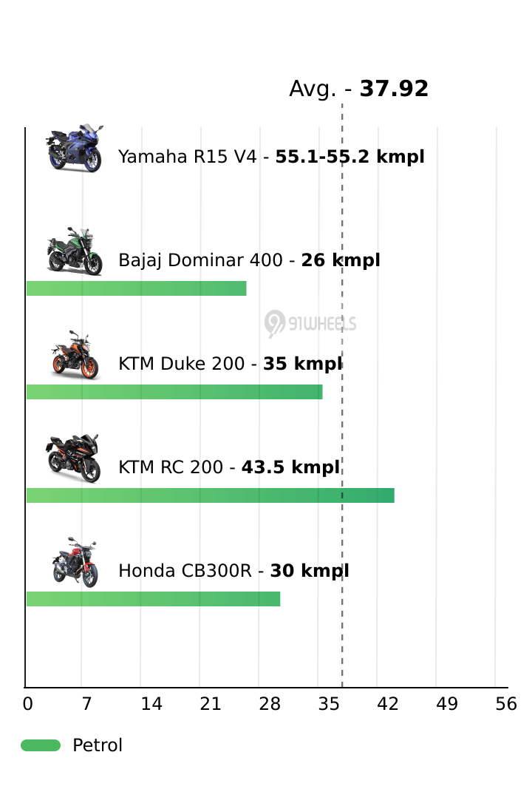The width and height of the screenshot is (532, 806).
Task: Click the Bajaj Dominar 400 bike image
Action: (x=74, y=252)
